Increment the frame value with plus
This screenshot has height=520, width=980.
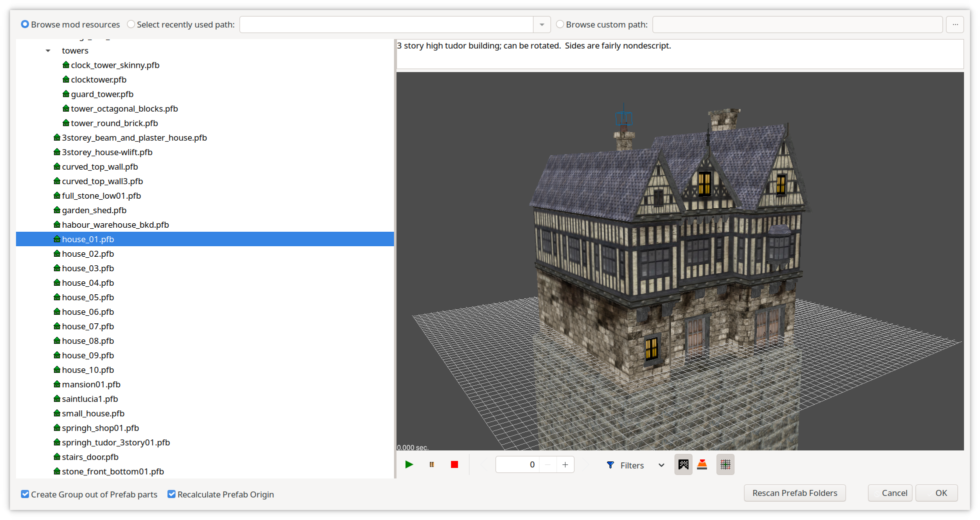point(565,464)
